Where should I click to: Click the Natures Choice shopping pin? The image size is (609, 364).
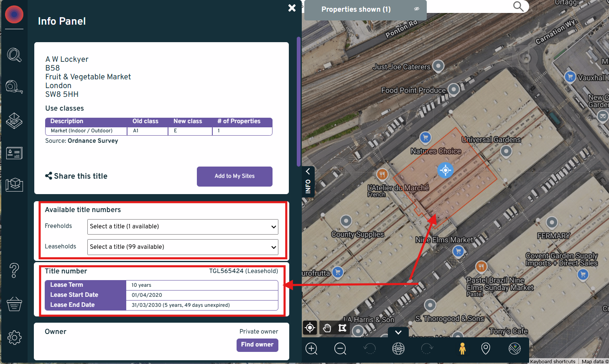(x=425, y=137)
